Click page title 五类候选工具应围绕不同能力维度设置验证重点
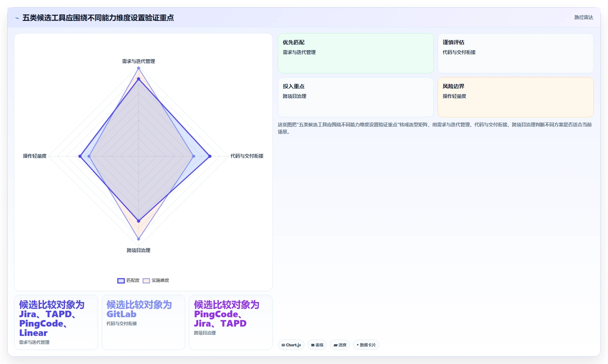608x364 pixels. tap(98, 18)
